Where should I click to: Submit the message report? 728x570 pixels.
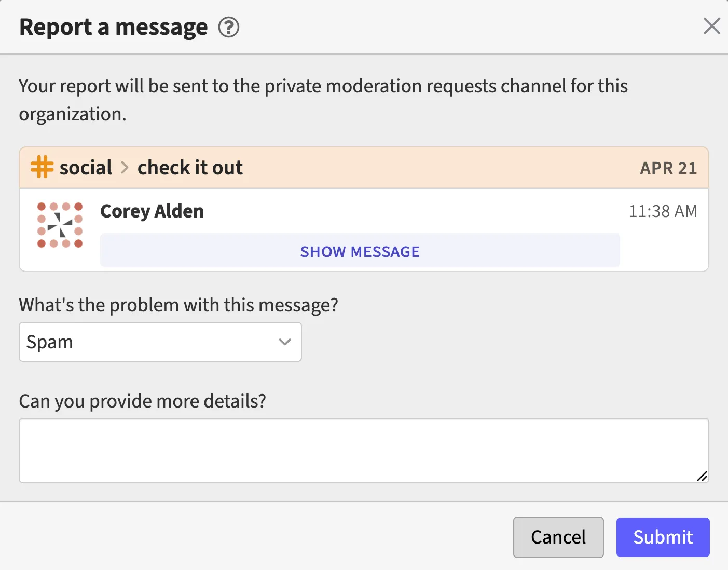663,537
